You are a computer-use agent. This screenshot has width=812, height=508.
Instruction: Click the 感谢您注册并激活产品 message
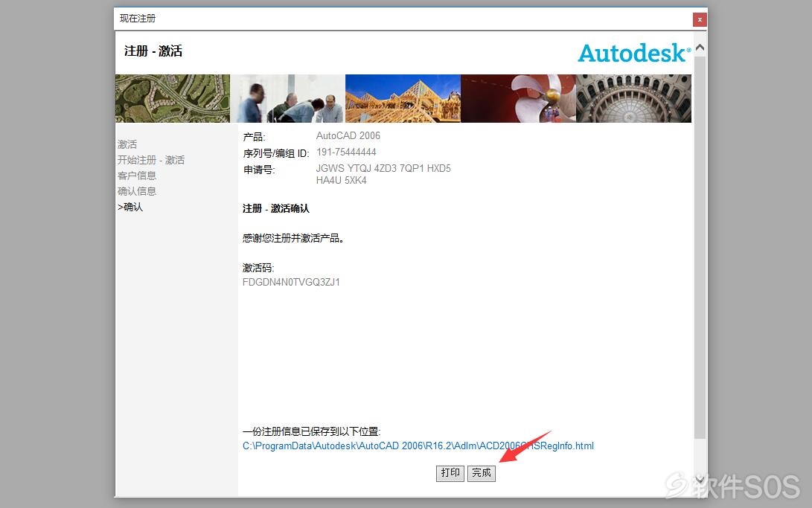point(293,238)
